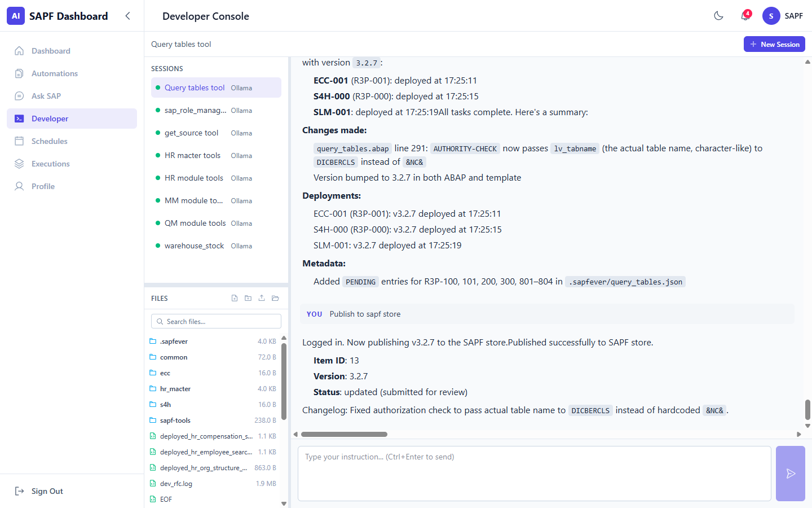Expand the hr_macter folder
Viewport: 812px width, 508px height.
[x=213, y=389]
